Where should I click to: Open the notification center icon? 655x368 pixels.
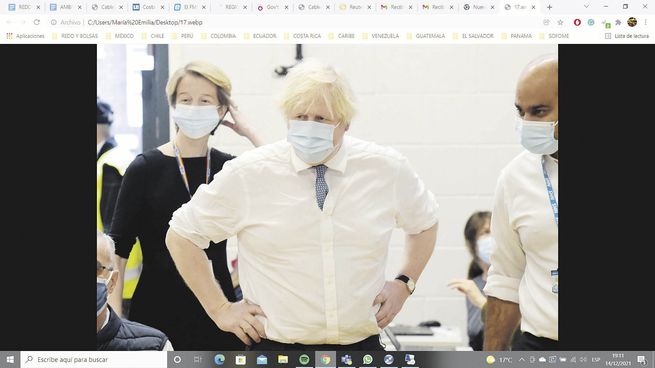(x=642, y=359)
